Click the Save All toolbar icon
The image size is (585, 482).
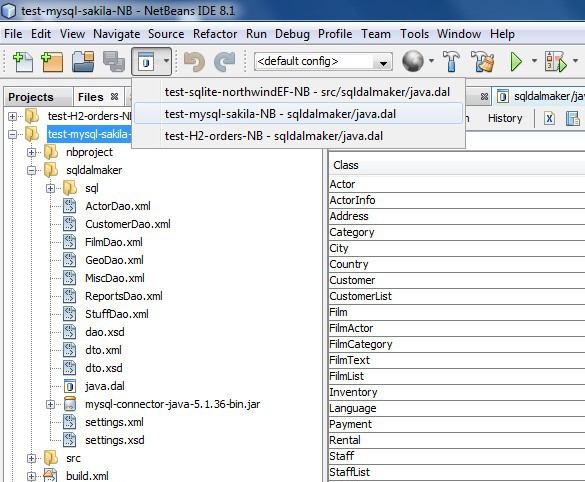click(113, 62)
